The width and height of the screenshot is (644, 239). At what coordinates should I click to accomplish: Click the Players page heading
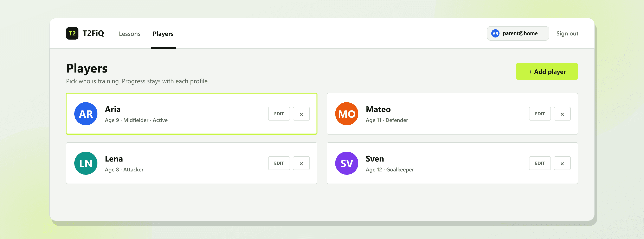click(x=87, y=68)
